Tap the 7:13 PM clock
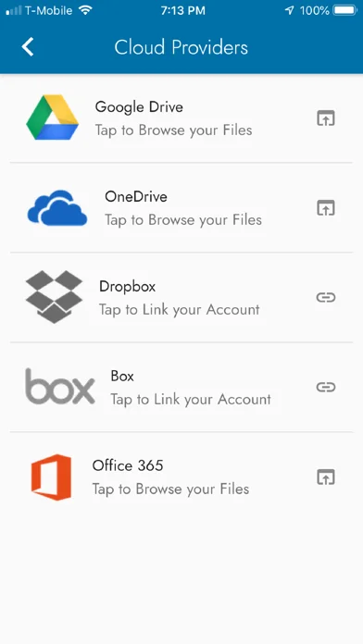 (183, 11)
